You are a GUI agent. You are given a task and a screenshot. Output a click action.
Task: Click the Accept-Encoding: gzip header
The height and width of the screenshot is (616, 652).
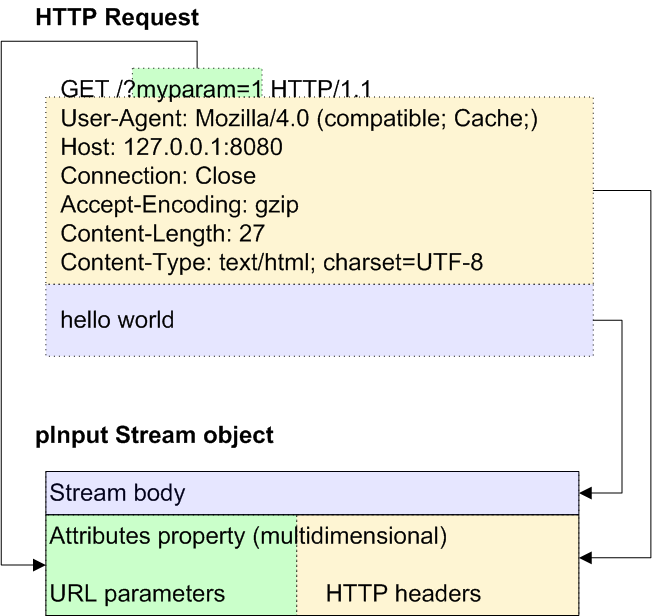(x=180, y=206)
